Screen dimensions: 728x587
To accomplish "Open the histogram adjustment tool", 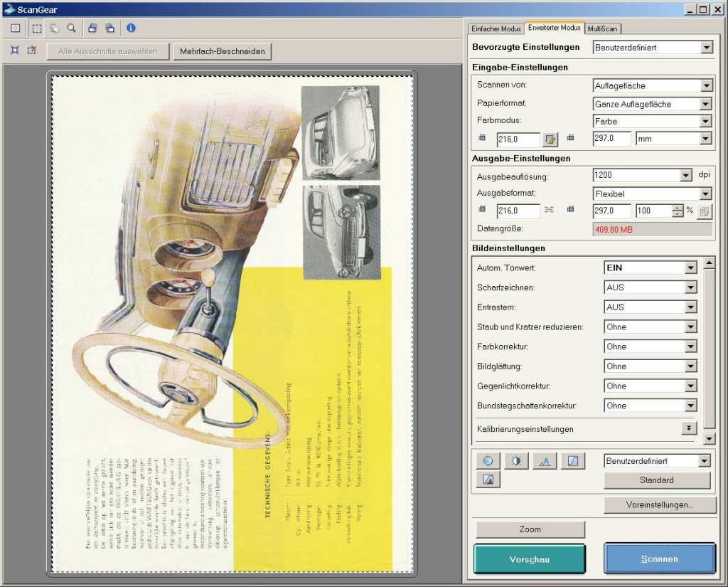I will [x=545, y=460].
